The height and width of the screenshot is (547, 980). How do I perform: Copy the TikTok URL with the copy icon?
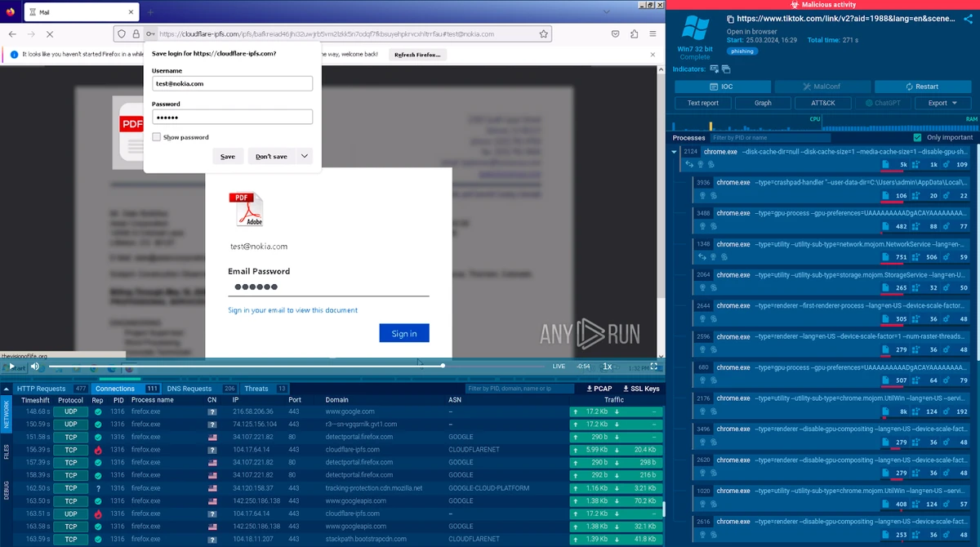pyautogui.click(x=731, y=19)
